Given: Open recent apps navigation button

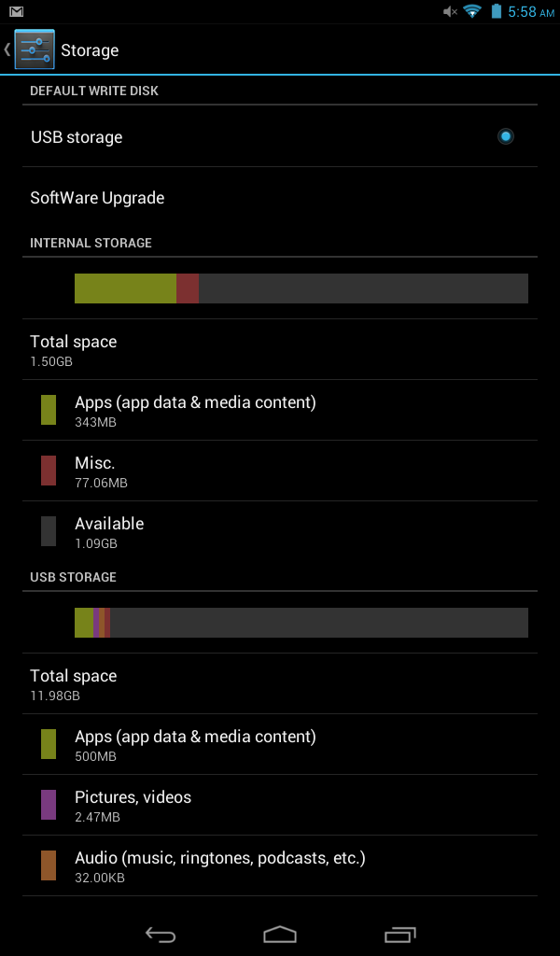Looking at the screenshot, I should pos(399,935).
